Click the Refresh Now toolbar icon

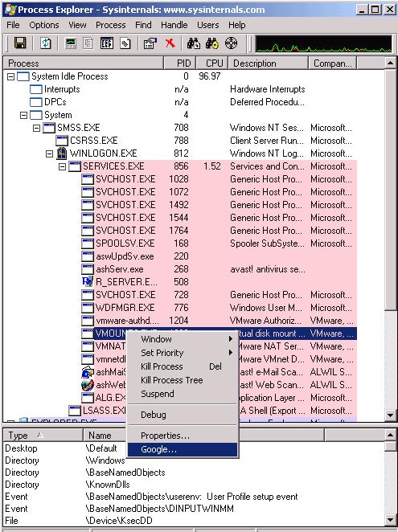(x=46, y=43)
